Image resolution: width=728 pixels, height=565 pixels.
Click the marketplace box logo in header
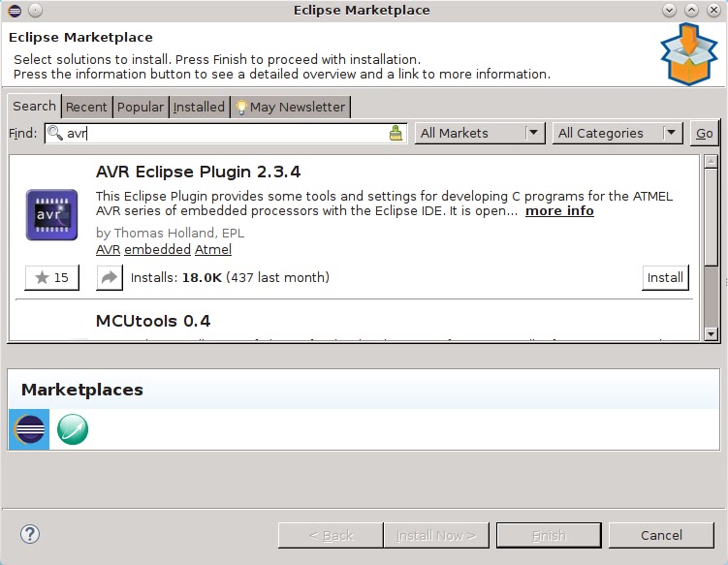coord(689,55)
